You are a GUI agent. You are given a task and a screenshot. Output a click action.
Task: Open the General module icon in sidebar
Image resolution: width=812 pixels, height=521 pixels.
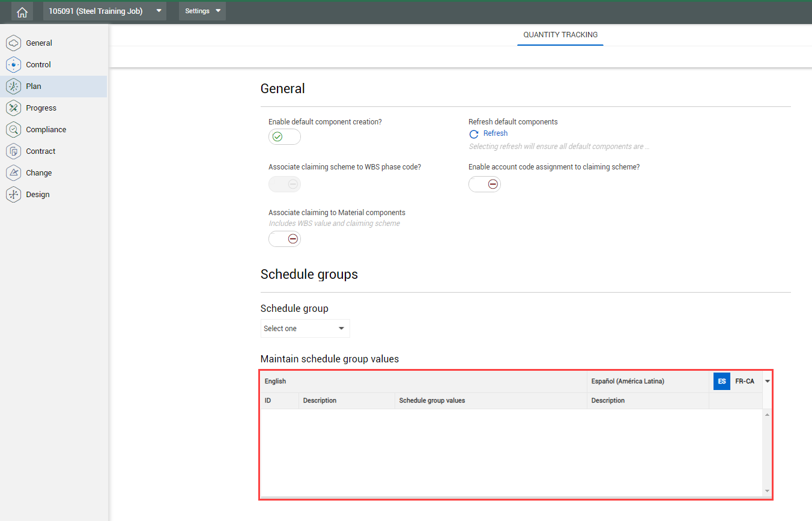[x=13, y=43]
